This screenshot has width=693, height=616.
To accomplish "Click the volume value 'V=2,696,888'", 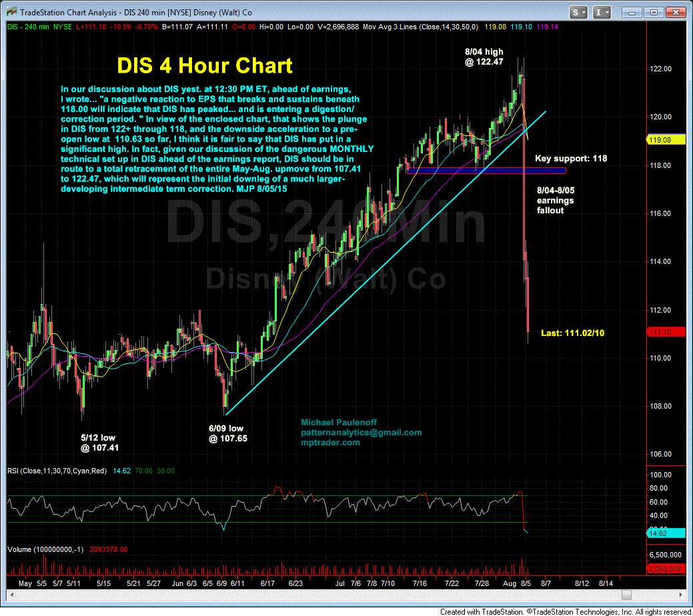I will [x=338, y=27].
